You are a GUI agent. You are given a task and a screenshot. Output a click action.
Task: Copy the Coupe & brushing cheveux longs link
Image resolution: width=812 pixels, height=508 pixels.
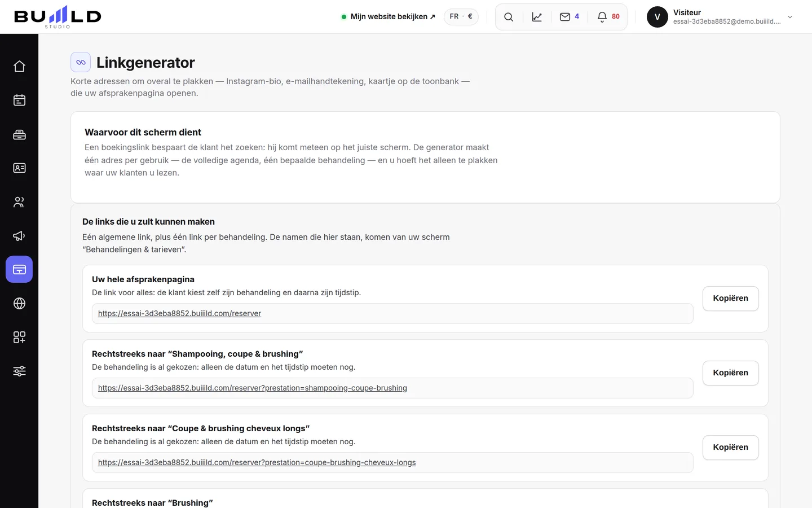click(730, 448)
